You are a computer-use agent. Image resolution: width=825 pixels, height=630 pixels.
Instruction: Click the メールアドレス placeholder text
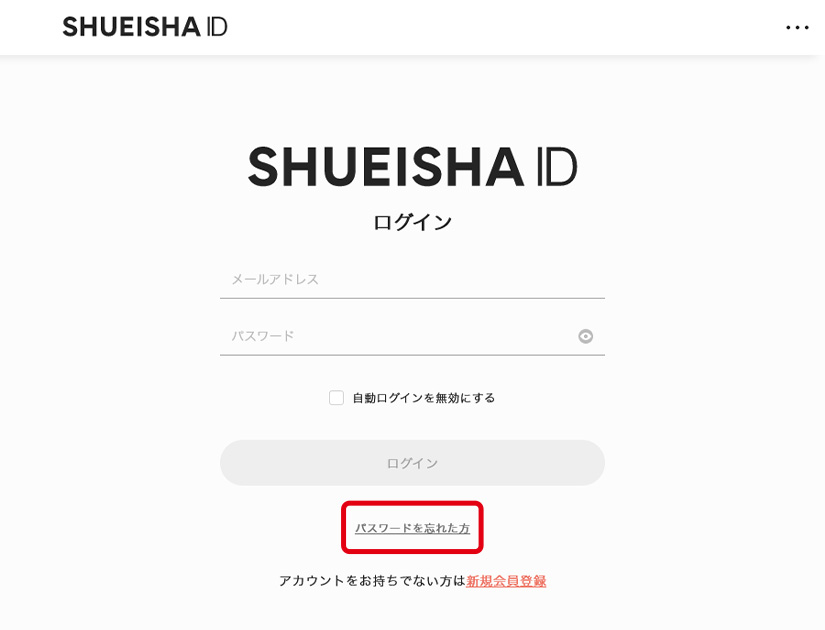pyautogui.click(x=275, y=279)
